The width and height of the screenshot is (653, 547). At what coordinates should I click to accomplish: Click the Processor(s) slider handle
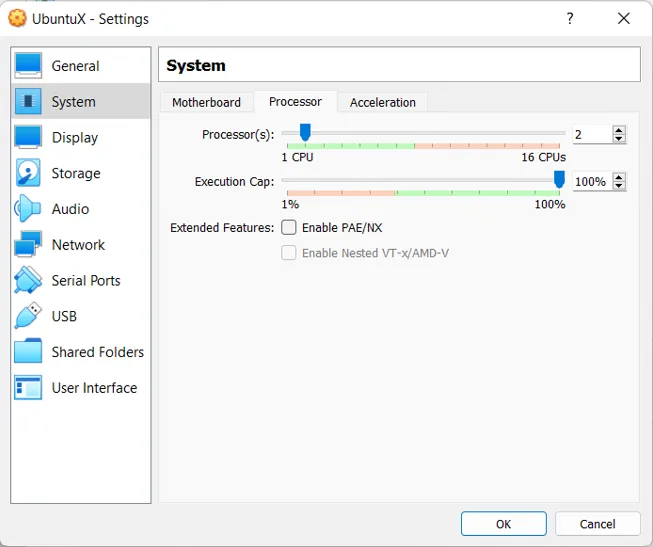coord(305,132)
